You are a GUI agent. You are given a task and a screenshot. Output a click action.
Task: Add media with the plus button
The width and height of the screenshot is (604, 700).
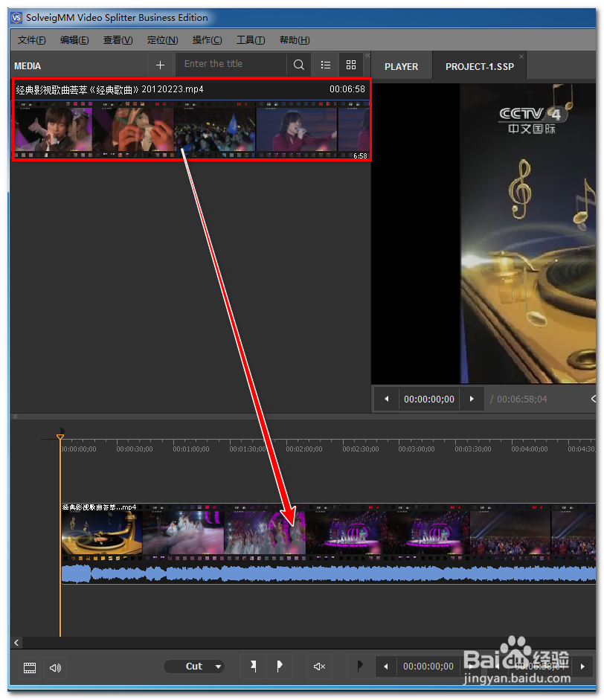(x=160, y=65)
